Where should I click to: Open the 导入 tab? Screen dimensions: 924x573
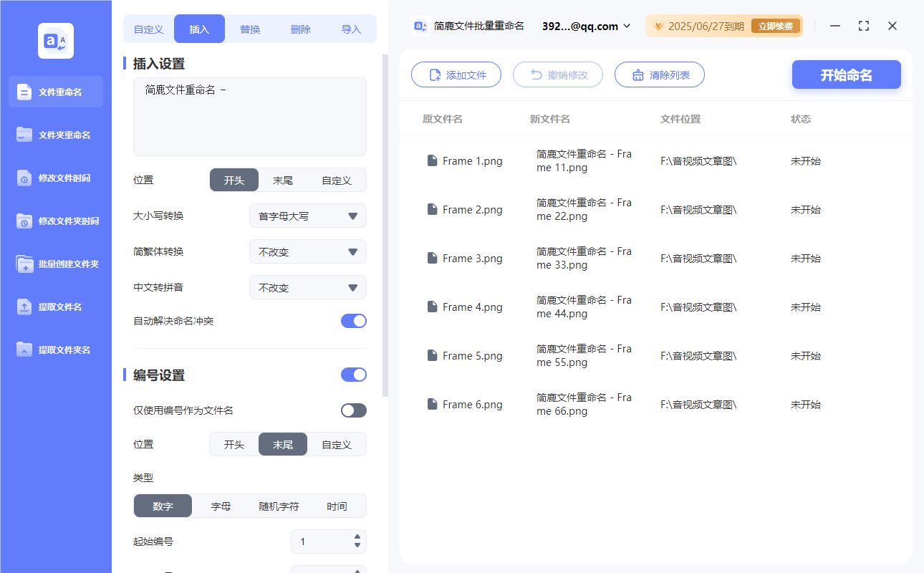[352, 28]
